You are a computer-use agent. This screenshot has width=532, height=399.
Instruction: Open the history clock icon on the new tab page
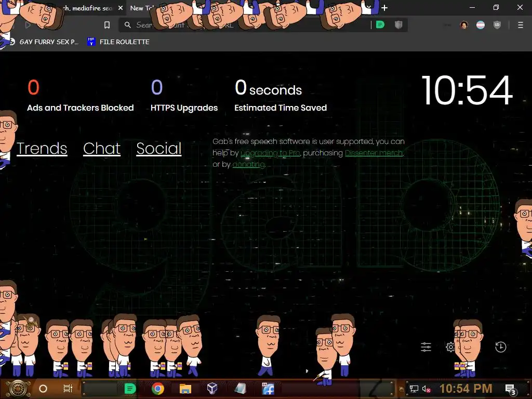pos(500,347)
